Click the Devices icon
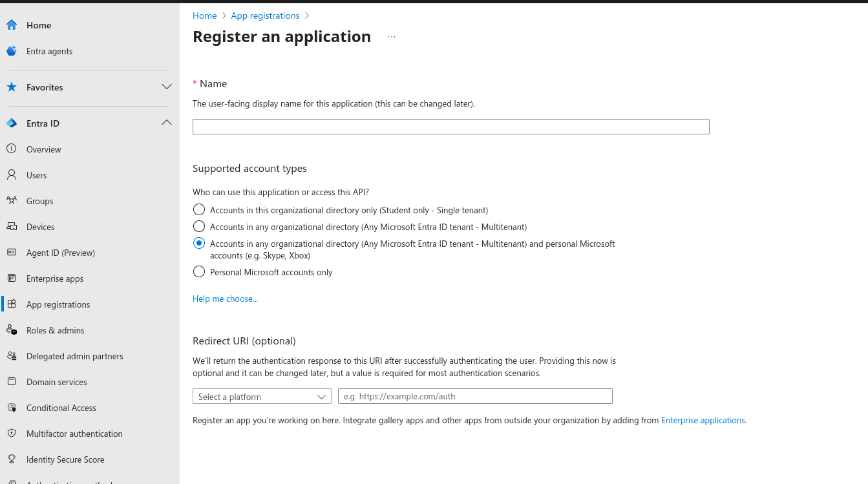 tap(12, 227)
